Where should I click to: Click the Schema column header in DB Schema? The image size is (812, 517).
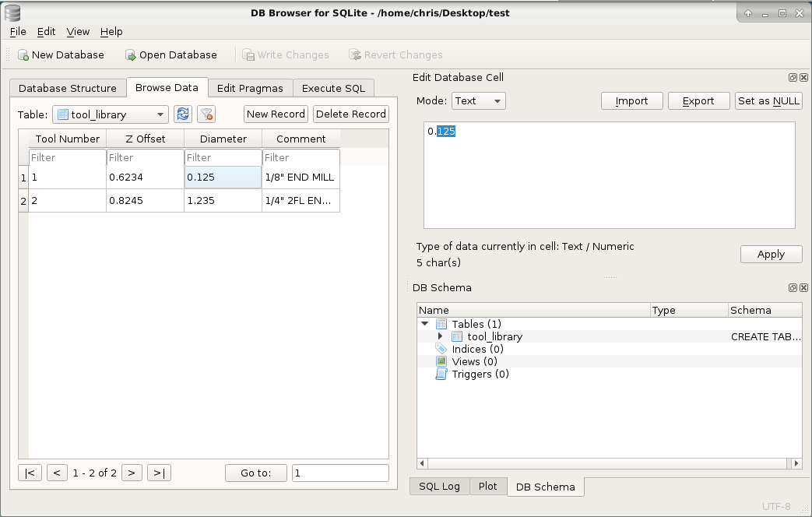pos(765,311)
